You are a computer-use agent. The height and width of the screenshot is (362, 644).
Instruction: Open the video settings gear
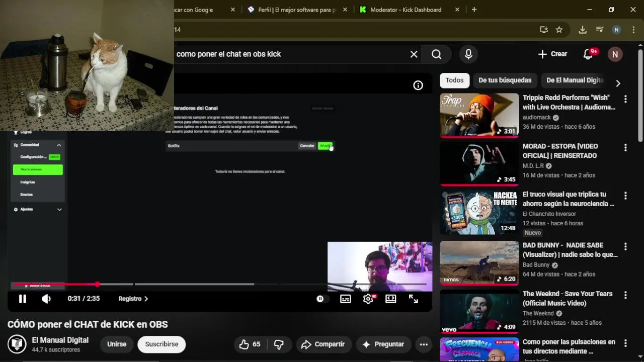pos(368,299)
